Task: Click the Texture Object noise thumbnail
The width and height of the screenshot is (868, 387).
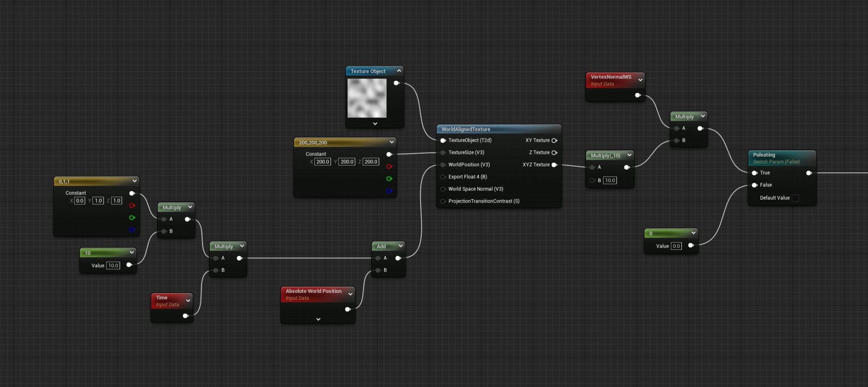Action: (x=367, y=98)
